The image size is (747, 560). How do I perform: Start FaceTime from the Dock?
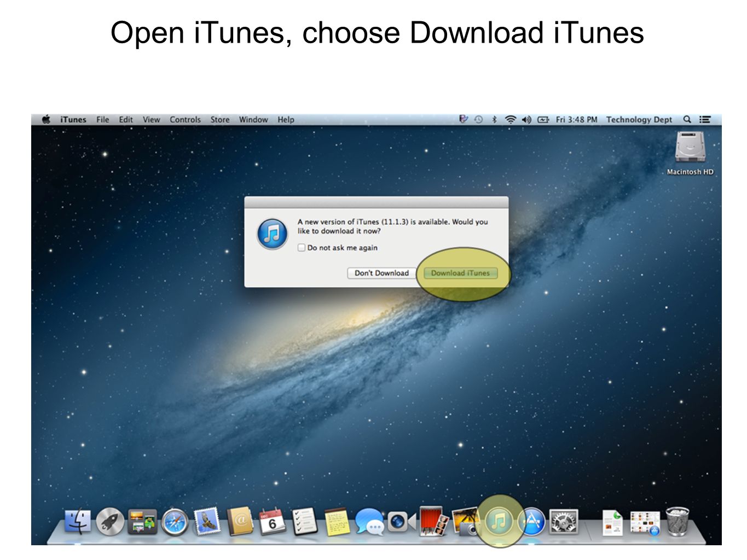[x=399, y=522]
